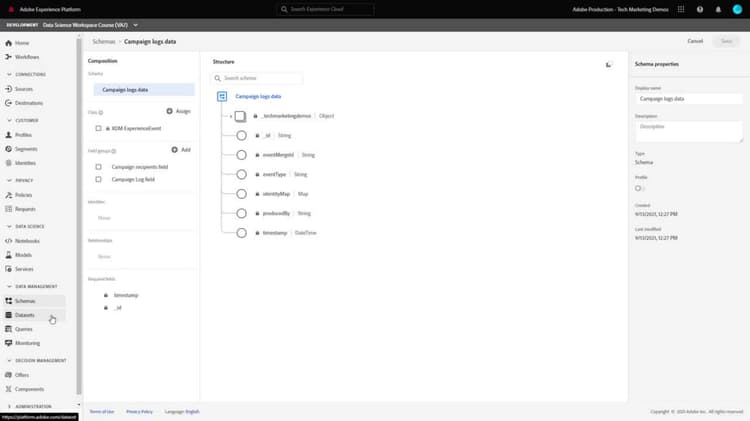The width and height of the screenshot is (750, 421).
Task: Click the Description text area
Action: click(x=689, y=131)
